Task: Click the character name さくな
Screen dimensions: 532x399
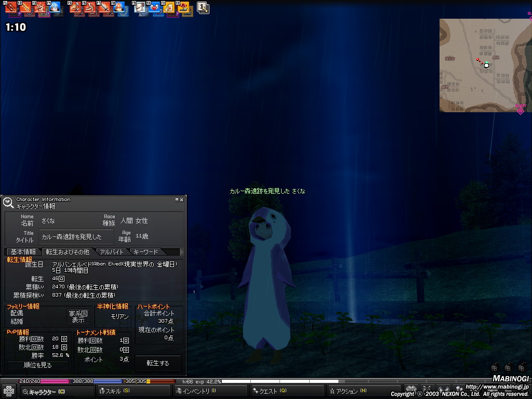Action: (48, 221)
